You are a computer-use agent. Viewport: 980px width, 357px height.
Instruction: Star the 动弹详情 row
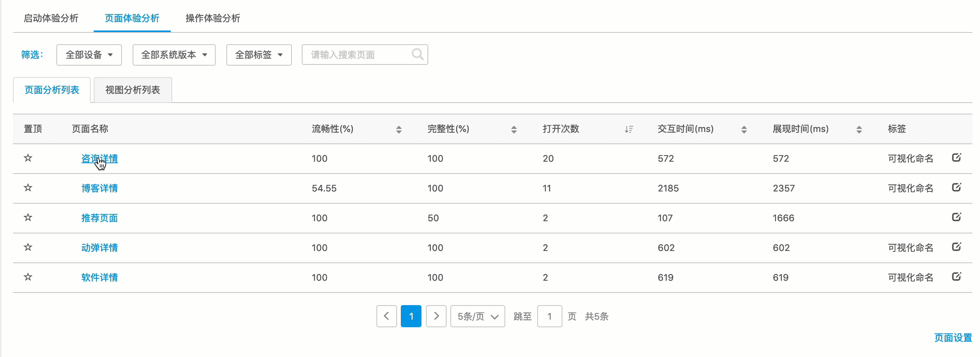click(28, 247)
